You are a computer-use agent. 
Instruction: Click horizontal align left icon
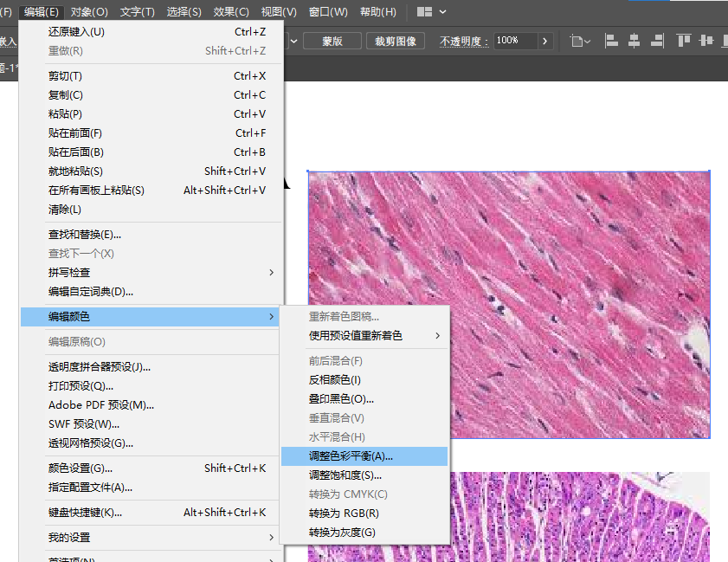click(x=611, y=41)
